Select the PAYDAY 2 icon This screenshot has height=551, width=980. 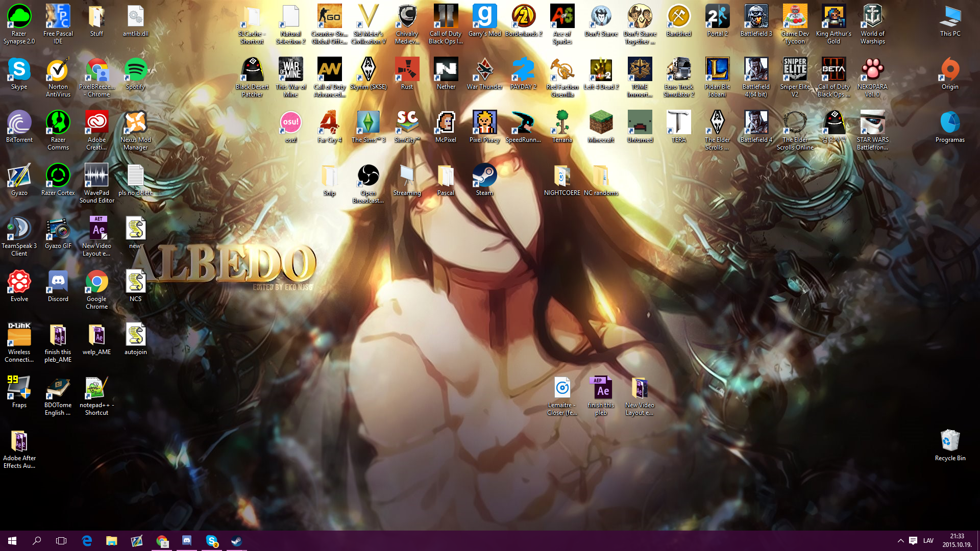[x=523, y=73]
